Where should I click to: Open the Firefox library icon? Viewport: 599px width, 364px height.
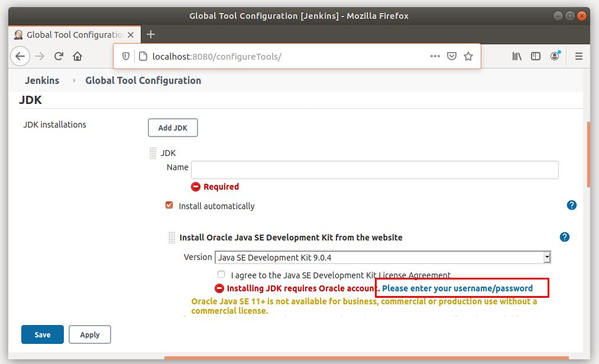coord(516,56)
